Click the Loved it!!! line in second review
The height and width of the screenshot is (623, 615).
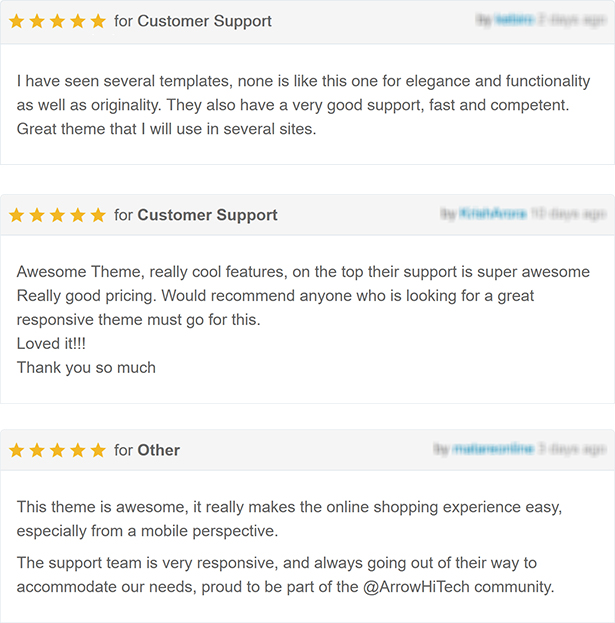click(51, 344)
